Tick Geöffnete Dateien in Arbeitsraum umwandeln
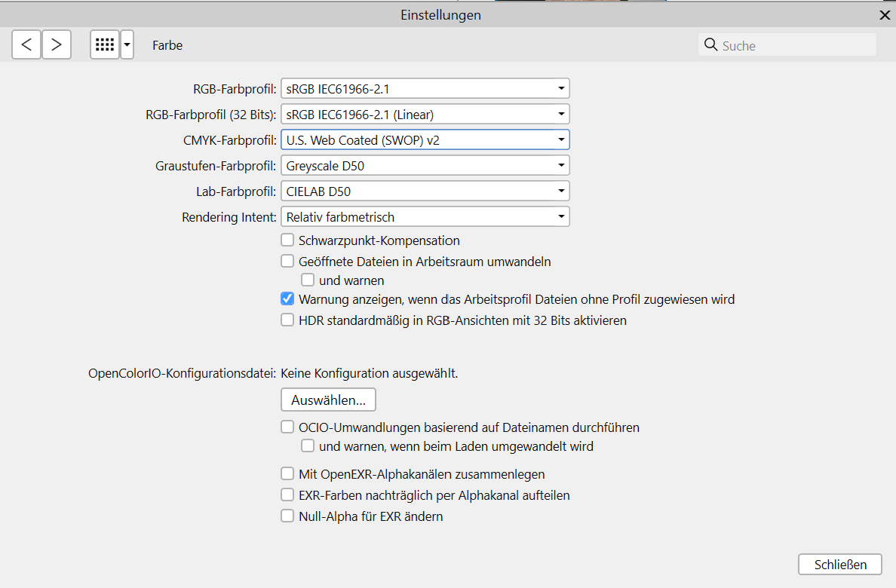Screen dimensions: 896x588 click(287, 261)
